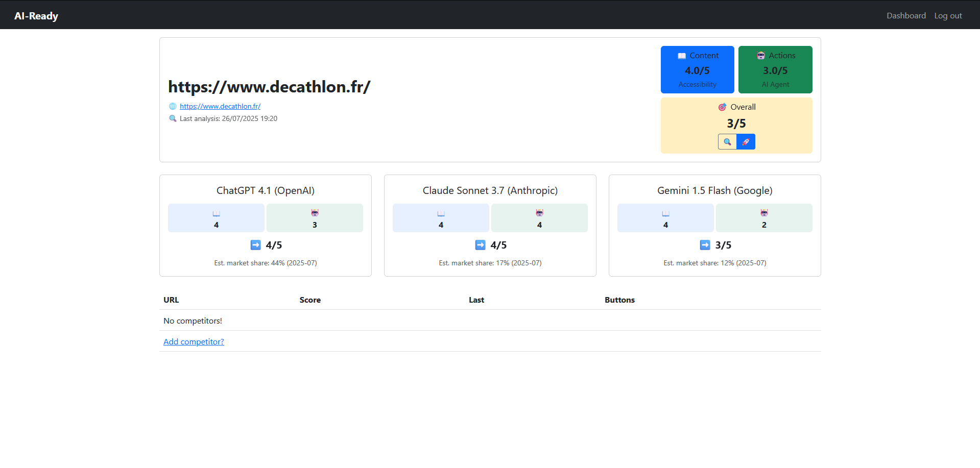Image resolution: width=980 pixels, height=468 pixels.
Task: Click arrow icon next to ChatGPT 4/5 score
Action: point(256,245)
